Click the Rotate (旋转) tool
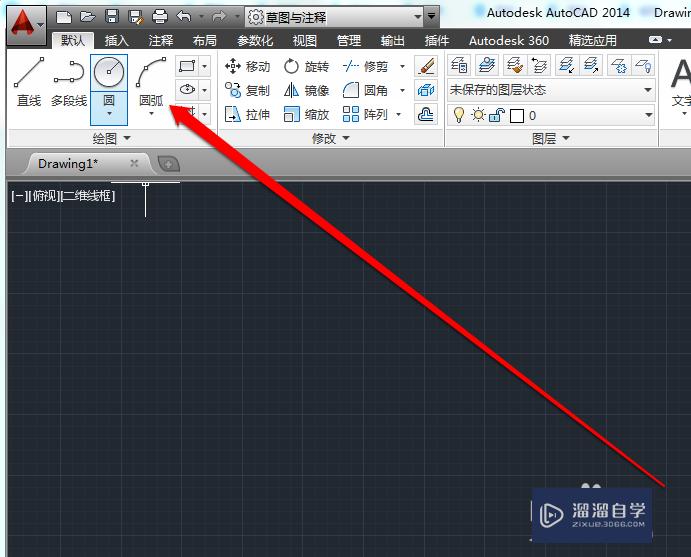Screen dimensions: 691x557 (x=306, y=67)
